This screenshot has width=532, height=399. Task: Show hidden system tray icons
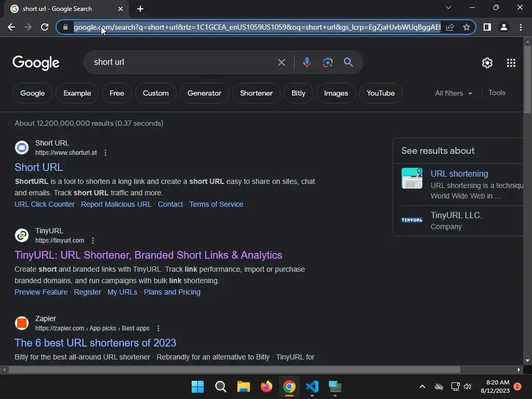[422, 387]
